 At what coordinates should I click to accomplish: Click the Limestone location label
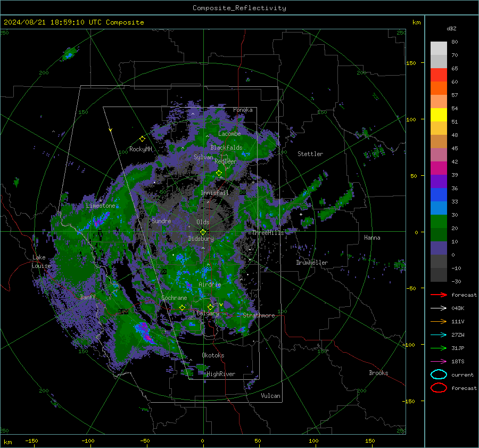coord(101,206)
